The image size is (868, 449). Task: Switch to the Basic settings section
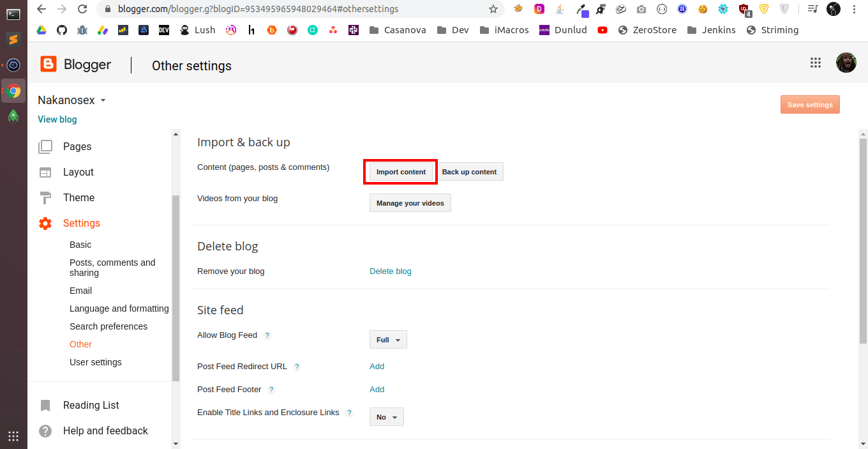coord(80,245)
